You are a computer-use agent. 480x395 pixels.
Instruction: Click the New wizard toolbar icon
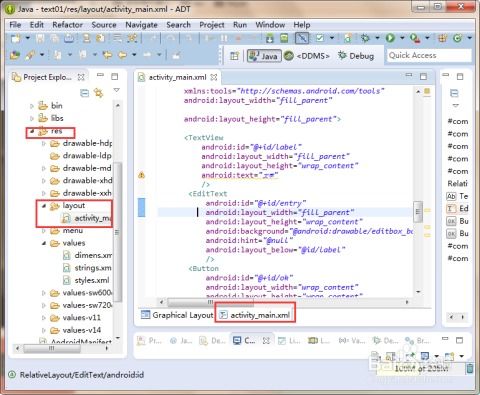[15, 38]
